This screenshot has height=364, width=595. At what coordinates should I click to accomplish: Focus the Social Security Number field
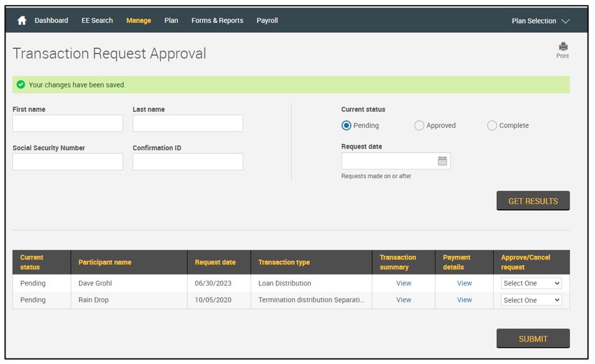tap(68, 162)
